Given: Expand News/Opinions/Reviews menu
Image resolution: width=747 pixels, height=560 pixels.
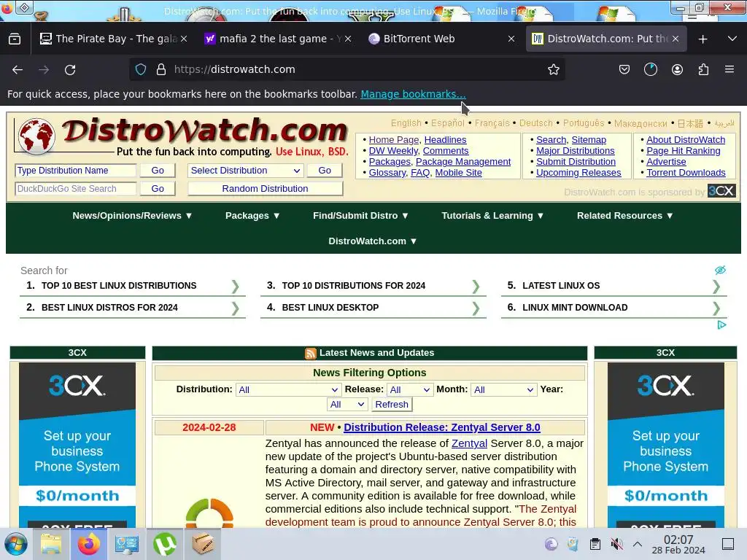Looking at the screenshot, I should (x=133, y=216).
